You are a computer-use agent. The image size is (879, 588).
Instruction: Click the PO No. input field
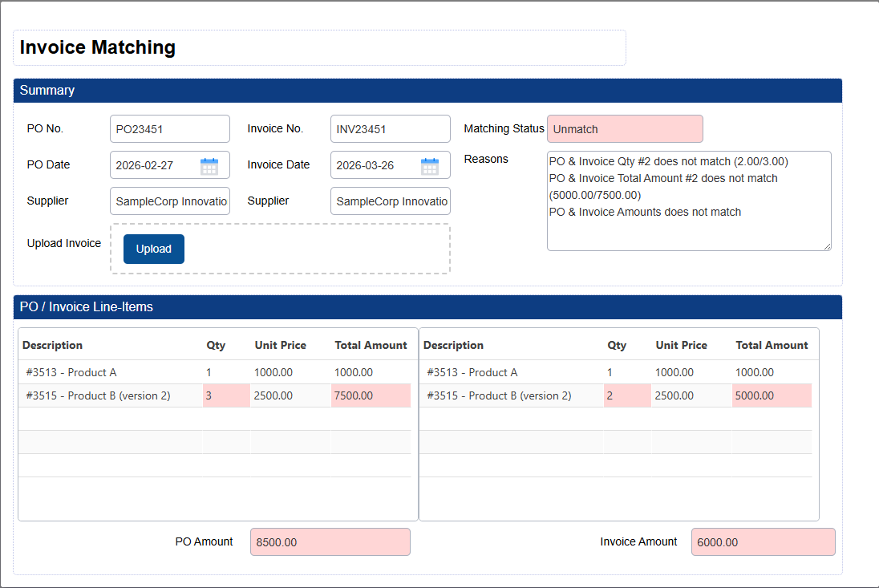(169, 129)
